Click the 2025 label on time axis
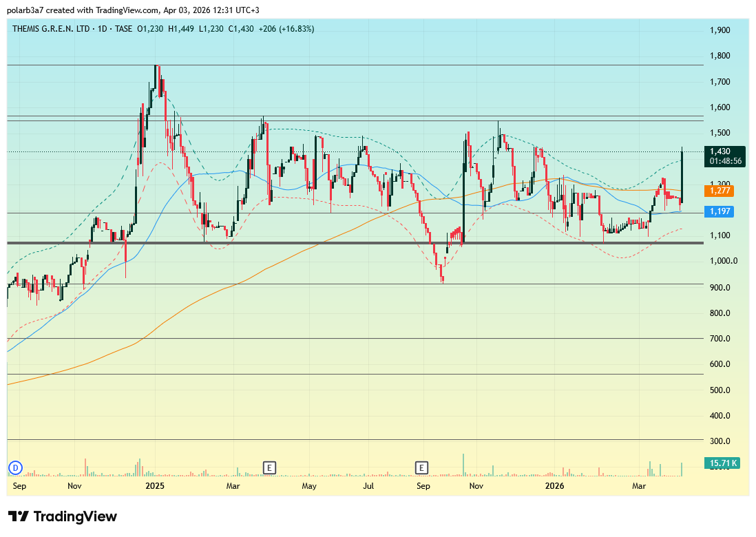This screenshot has width=756, height=537. tap(155, 486)
